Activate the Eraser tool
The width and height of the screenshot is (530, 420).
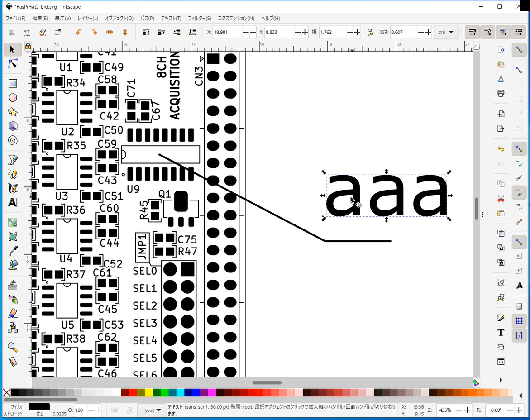(13, 314)
